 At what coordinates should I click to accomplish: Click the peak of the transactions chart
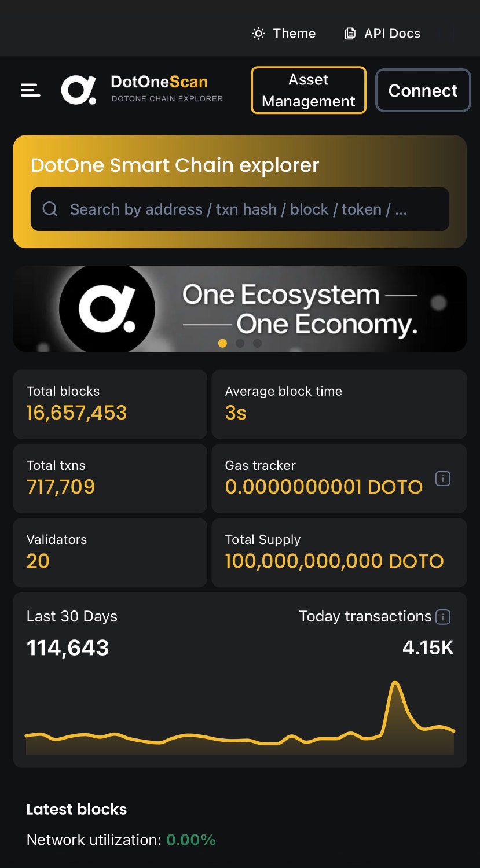click(395, 683)
